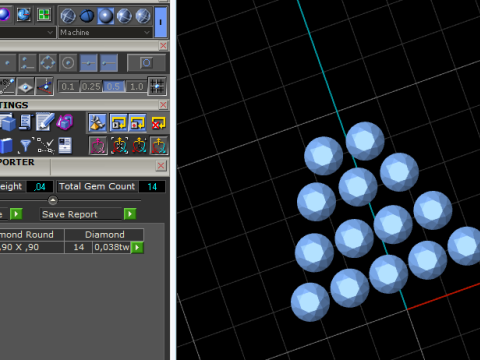Click the planar diamond-shaped surface icon
This screenshot has width=480, height=360.
[x=25, y=86]
